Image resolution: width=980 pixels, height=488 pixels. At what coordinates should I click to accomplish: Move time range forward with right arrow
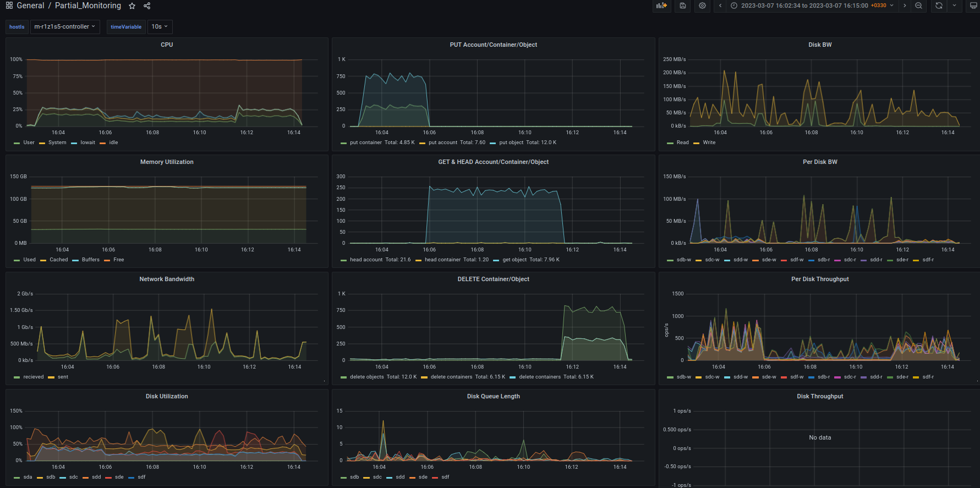905,6
